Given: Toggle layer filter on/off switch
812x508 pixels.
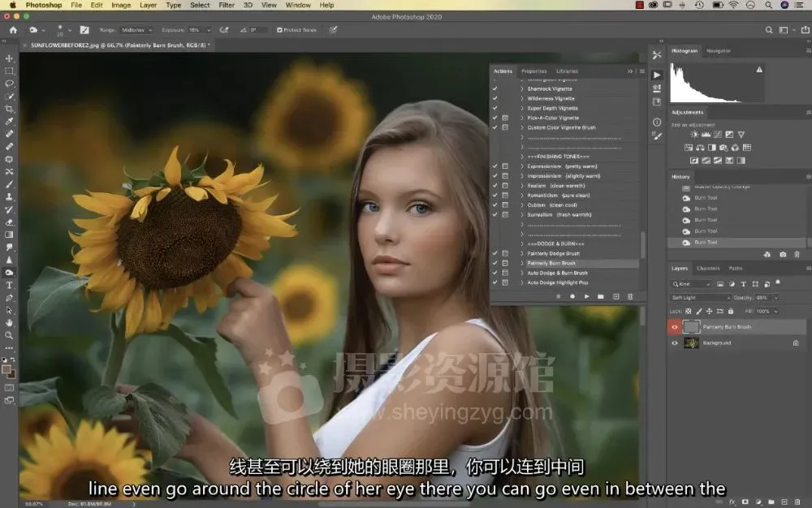Looking at the screenshot, I should coord(778,283).
